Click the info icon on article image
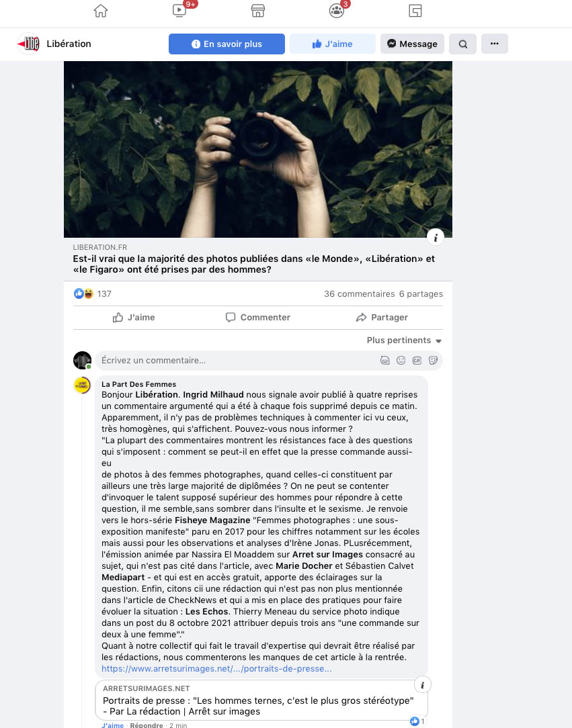Screen dimensions: 572x728 pos(436,238)
